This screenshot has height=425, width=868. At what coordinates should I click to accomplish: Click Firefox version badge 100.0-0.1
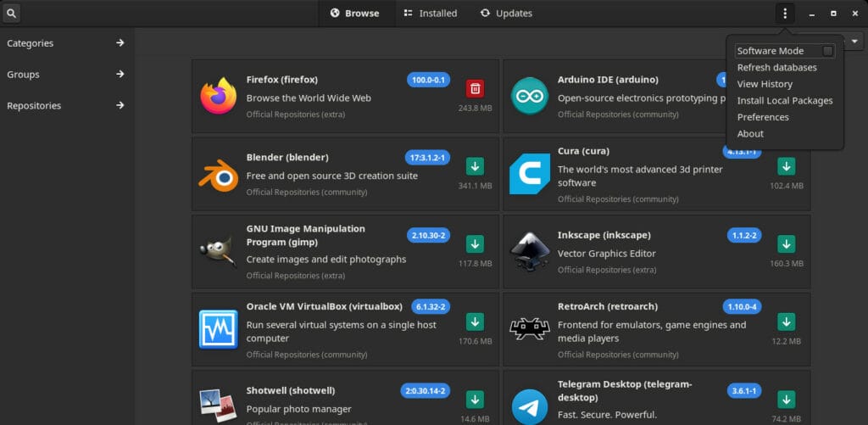pyautogui.click(x=428, y=80)
